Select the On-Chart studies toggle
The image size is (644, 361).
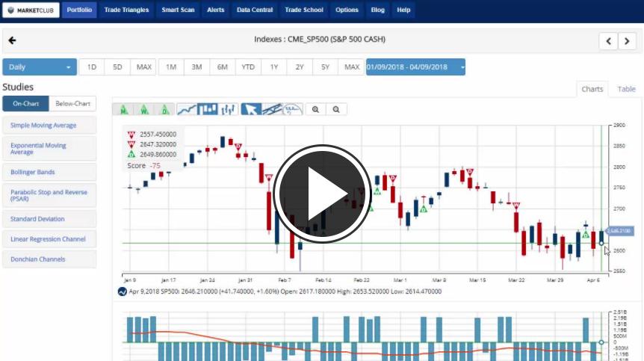tap(25, 104)
